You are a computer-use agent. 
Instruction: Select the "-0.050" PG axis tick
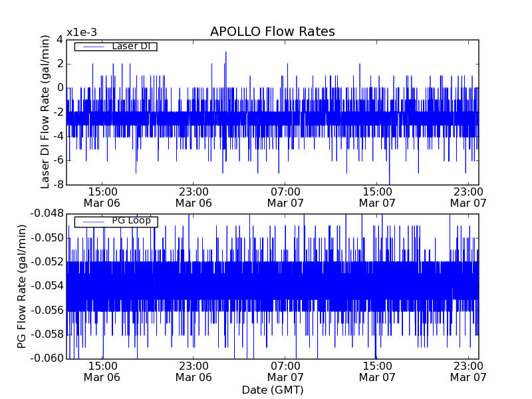pyautogui.click(x=47, y=238)
